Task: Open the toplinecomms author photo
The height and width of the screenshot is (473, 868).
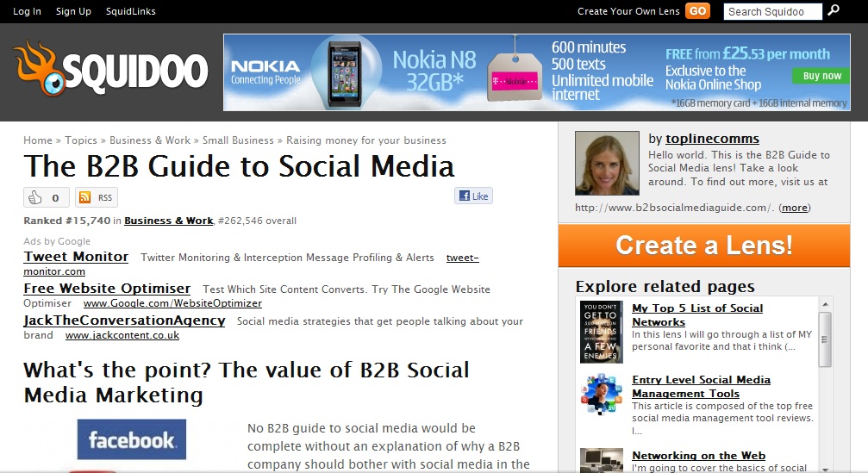Action: [607, 163]
